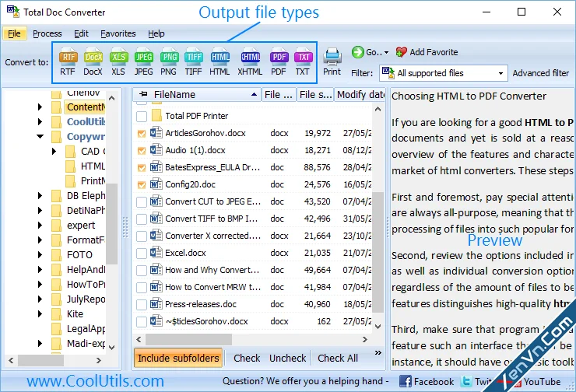The height and width of the screenshot is (392, 576).
Task: Tick the Total PDF Printer folder checkbox
Action: 142,117
